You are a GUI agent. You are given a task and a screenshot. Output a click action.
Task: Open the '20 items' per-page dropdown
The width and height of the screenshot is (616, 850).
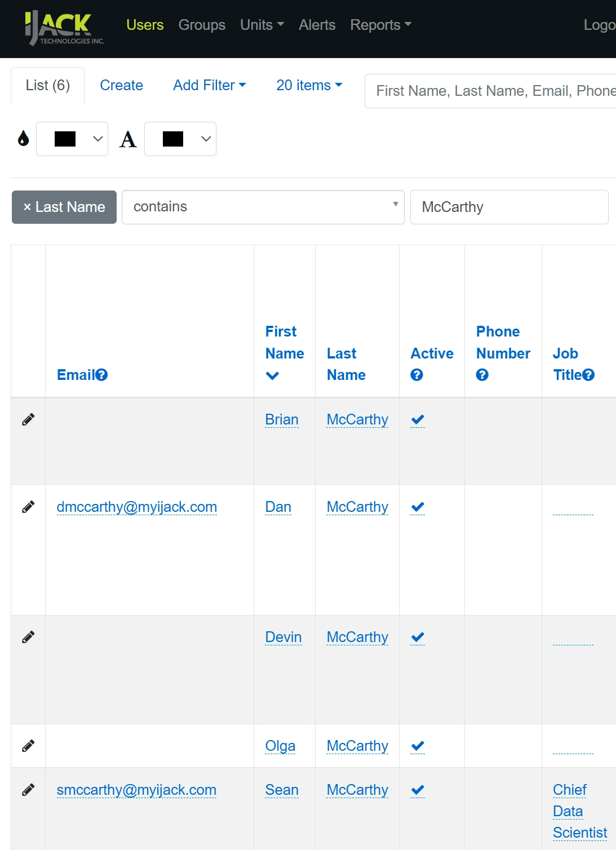point(308,85)
